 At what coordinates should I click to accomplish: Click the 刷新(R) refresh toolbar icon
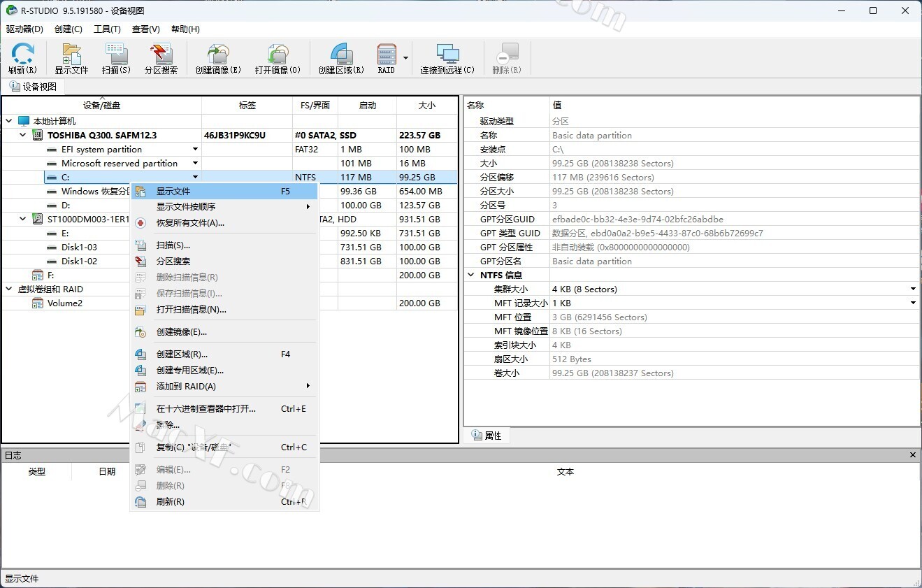22,59
